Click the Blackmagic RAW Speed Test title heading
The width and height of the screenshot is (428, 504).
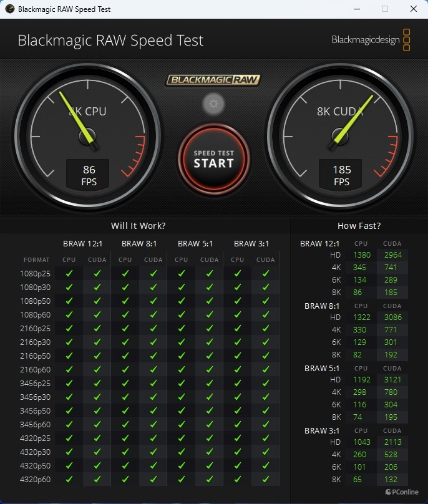[x=110, y=41]
